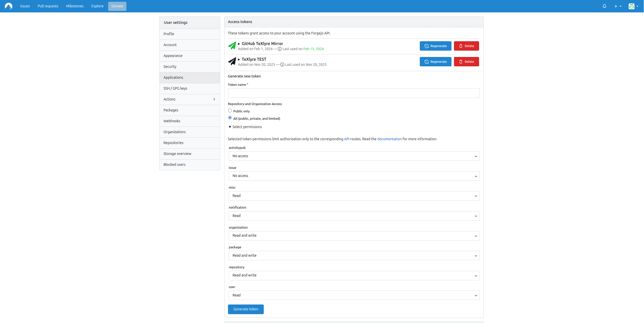Open the activitypub access dropdown
This screenshot has width=644, height=323.
pos(354,156)
